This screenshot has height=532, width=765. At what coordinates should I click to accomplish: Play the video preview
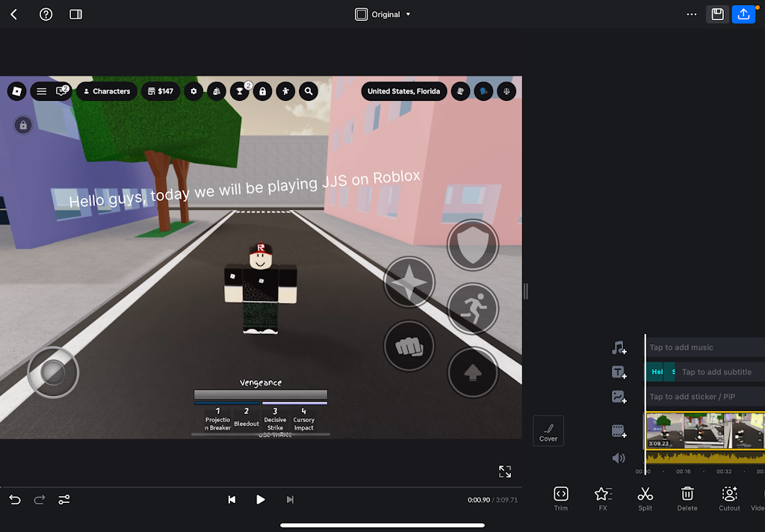(x=261, y=499)
